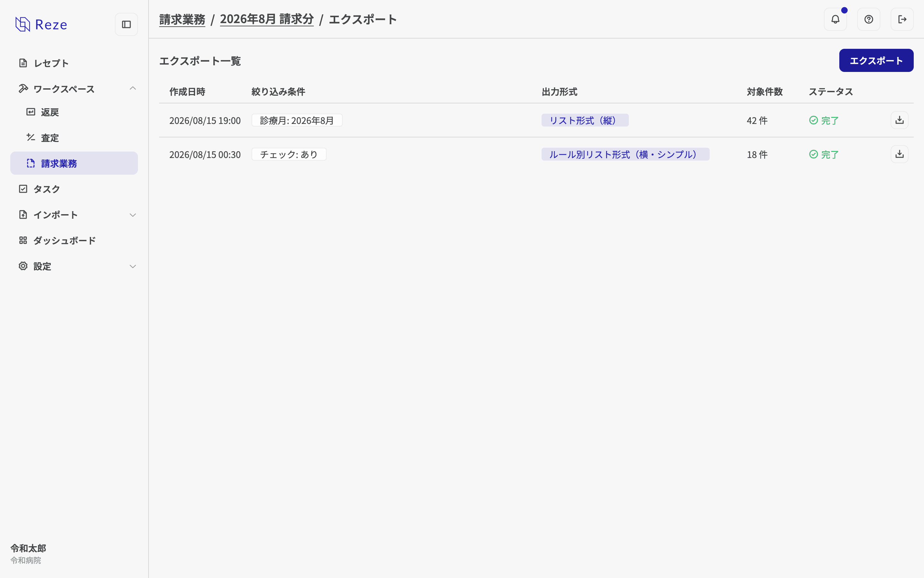
Task: Click the logout icon
Action: tap(902, 19)
